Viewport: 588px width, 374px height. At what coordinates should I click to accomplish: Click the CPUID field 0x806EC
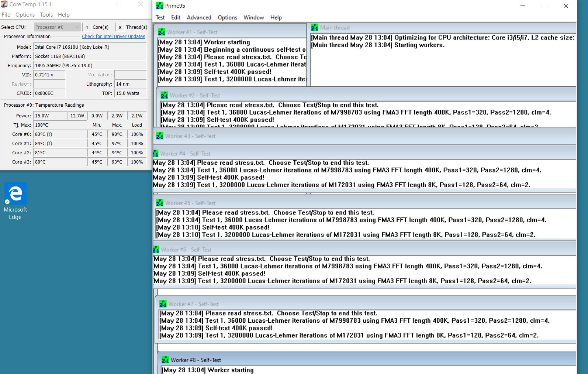pos(49,93)
